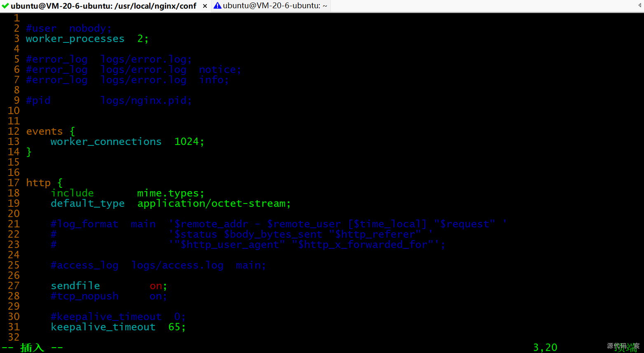Switch to the /usr/local/nginx/conf session tab
This screenshot has width=644, height=353.
tap(103, 6)
